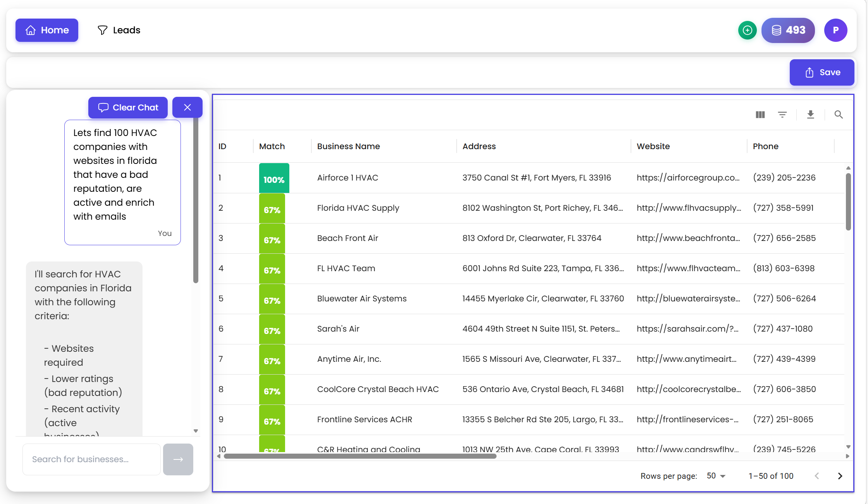
Task: Click the green add credits plus icon
Action: click(747, 30)
